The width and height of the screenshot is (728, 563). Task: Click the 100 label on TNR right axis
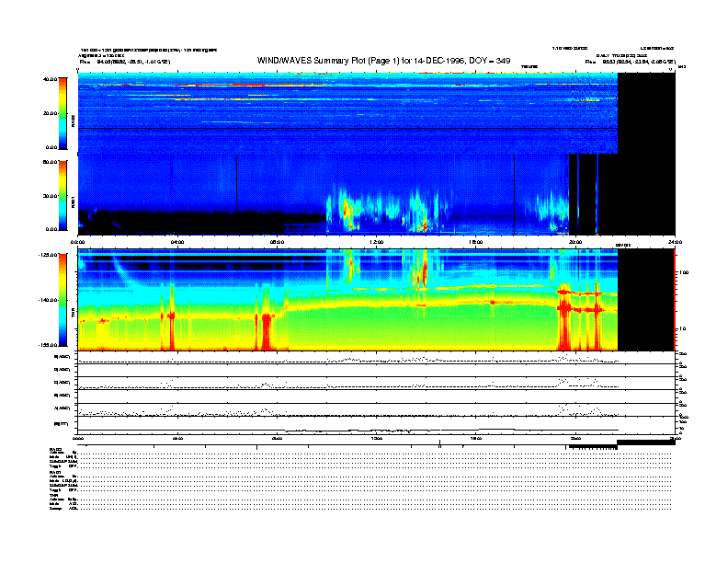tap(684, 272)
